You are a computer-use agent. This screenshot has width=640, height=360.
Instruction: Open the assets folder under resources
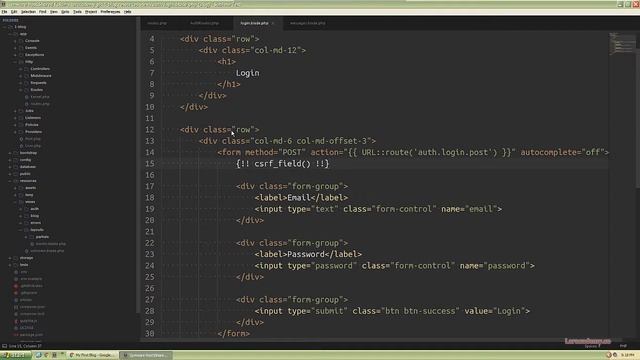coord(31,188)
